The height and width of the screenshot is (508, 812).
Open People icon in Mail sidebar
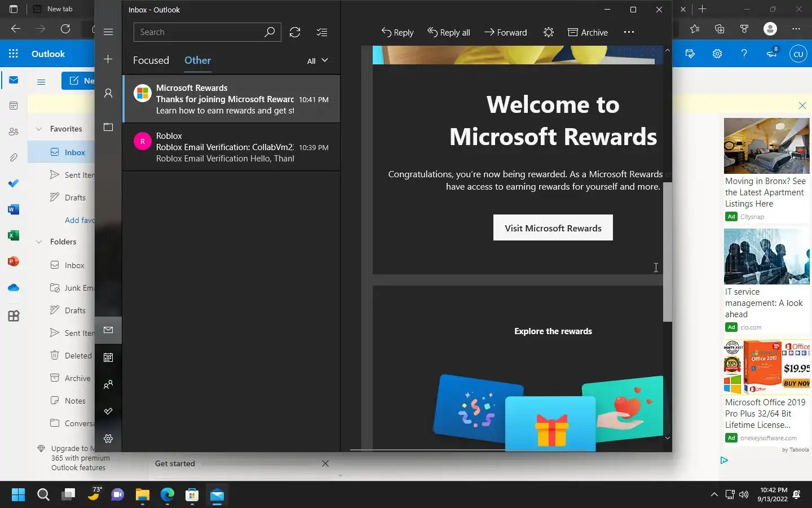coord(108,384)
